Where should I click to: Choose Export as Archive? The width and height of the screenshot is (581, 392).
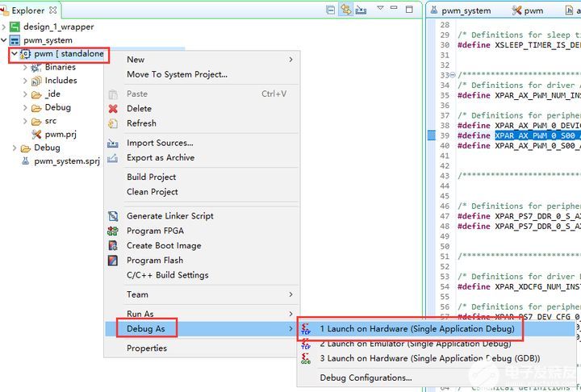203,157
